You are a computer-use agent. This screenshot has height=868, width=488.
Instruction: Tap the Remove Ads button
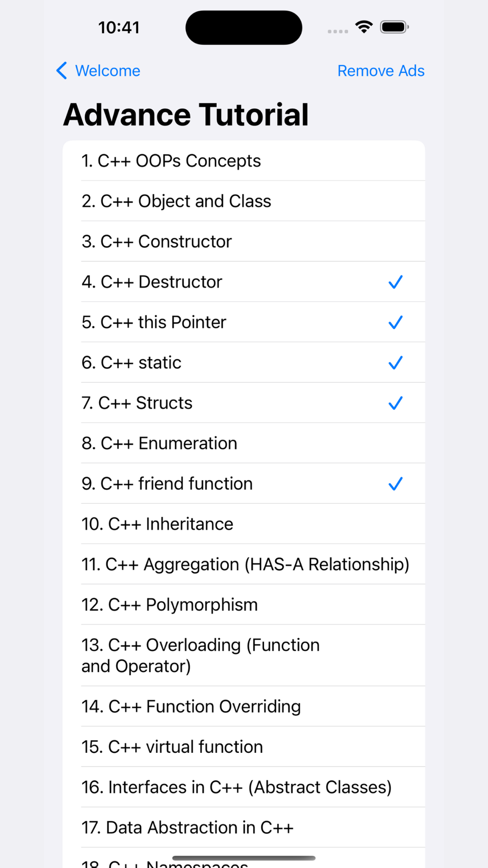pos(381,71)
